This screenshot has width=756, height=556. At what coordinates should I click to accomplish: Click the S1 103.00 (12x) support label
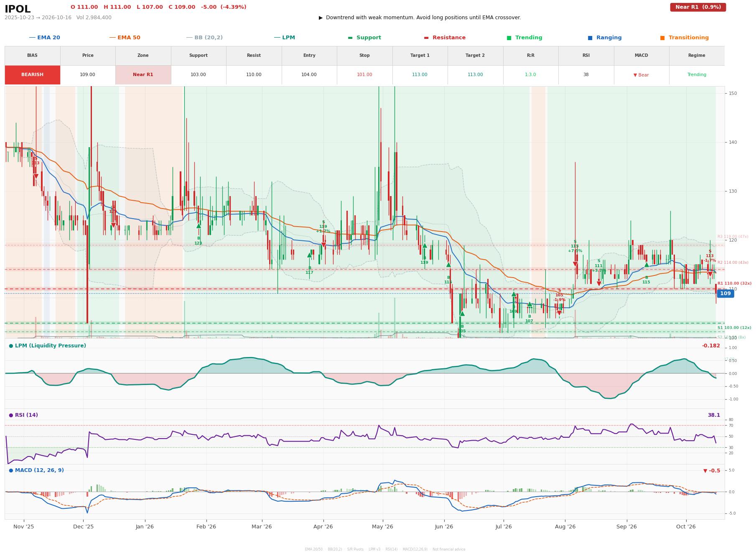tap(734, 328)
